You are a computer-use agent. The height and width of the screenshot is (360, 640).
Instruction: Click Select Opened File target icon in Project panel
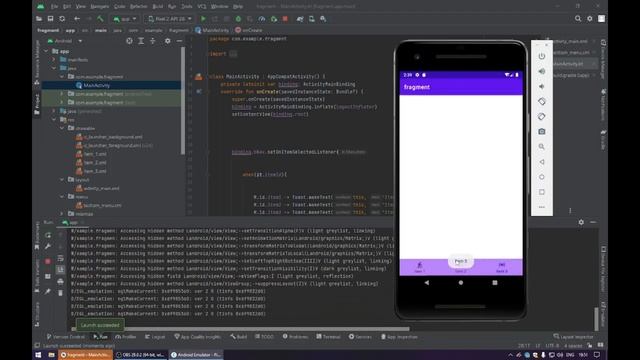click(x=129, y=41)
